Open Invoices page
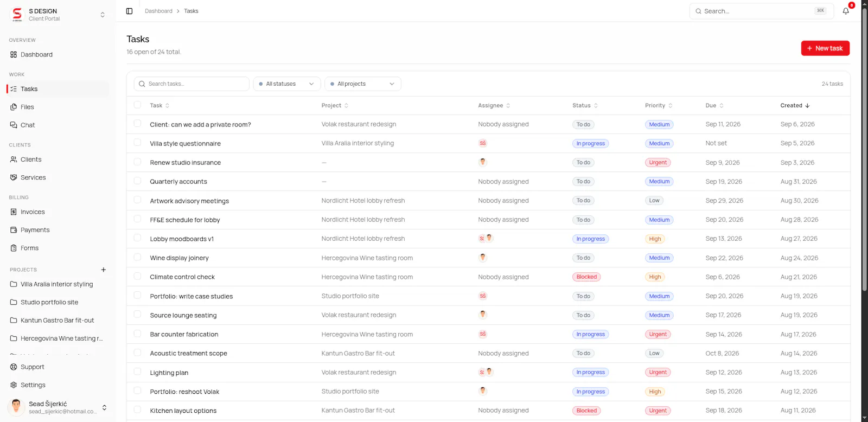Image resolution: width=868 pixels, height=422 pixels. tap(58, 212)
